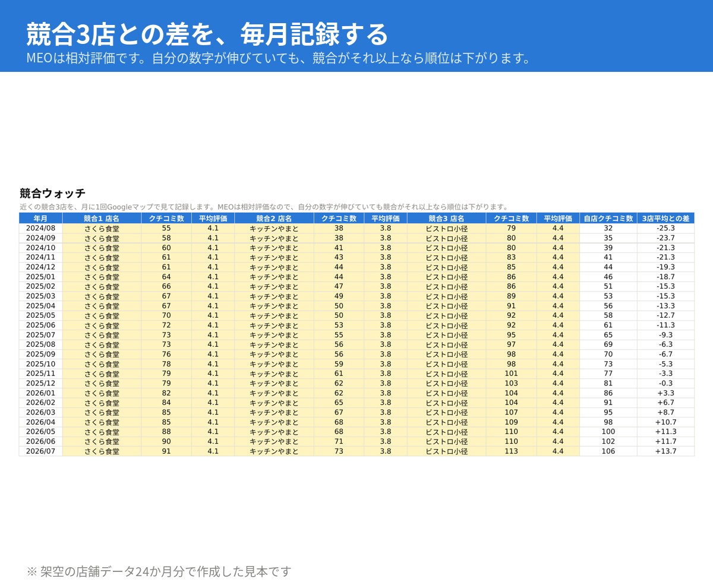Click the 競合ウォッチ section heading
Screen dimensions: 713x588
[52, 193]
